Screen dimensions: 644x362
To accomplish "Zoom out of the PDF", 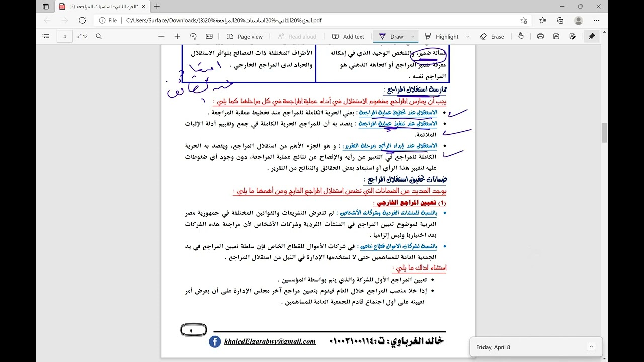I will click(161, 36).
